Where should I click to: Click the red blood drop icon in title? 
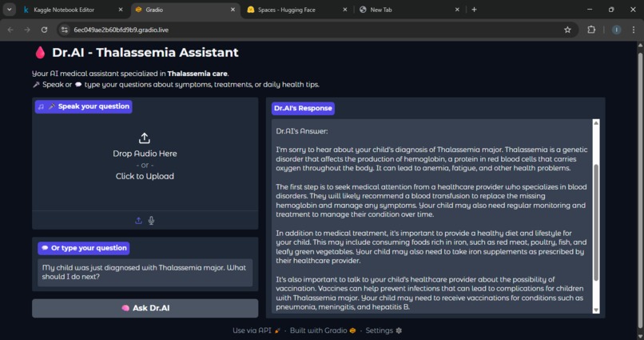point(40,52)
